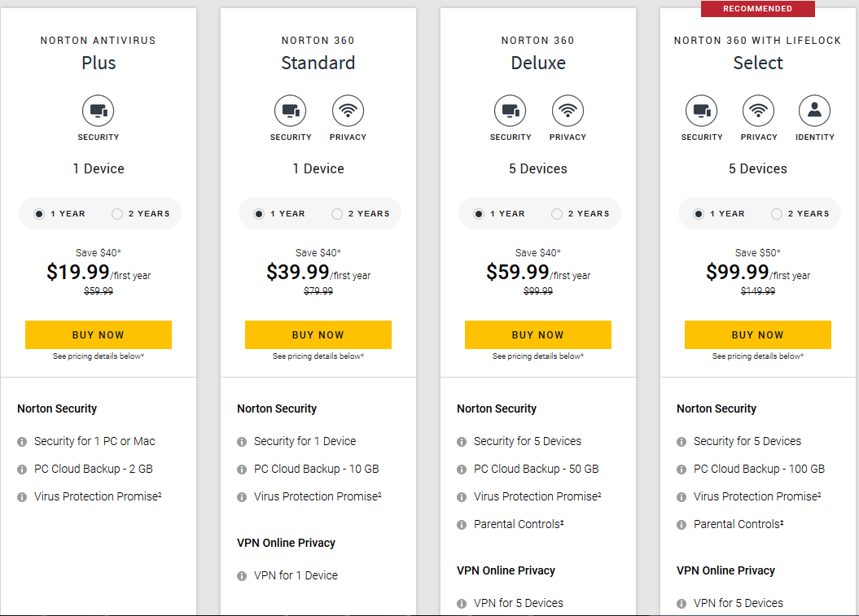This screenshot has width=859, height=616.
Task: Click the Privacy wifi icon under LifeLock Select
Action: (x=759, y=111)
